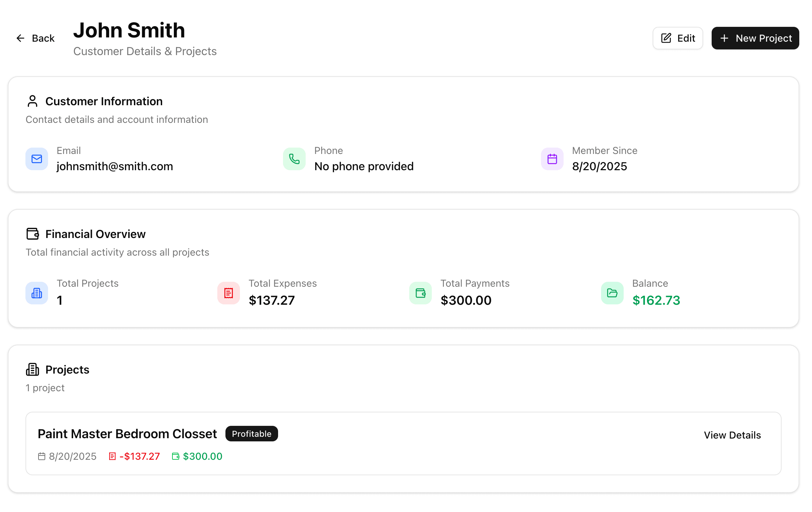Click the green $162.73 balance value
Screen dimensions: 812x512
point(656,300)
